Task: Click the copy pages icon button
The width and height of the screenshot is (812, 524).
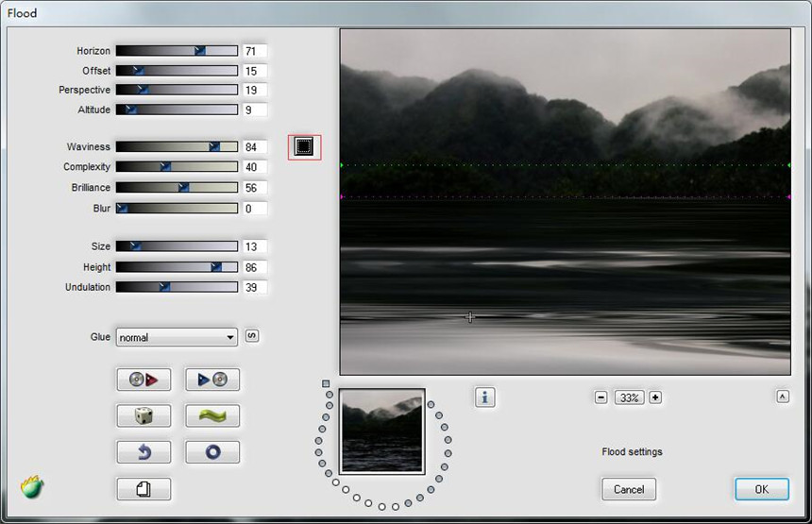Action: [144, 488]
